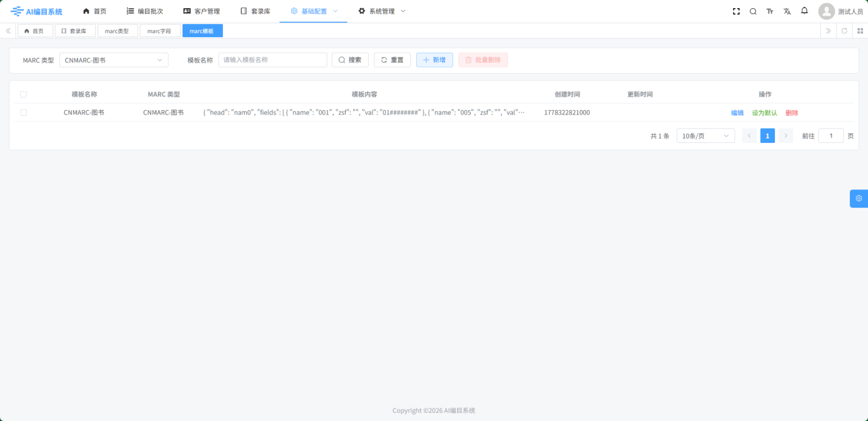Viewport: 868px width, 421px height.
Task: Click 编辑 link in CNMARC-图书 row
Action: coord(737,113)
